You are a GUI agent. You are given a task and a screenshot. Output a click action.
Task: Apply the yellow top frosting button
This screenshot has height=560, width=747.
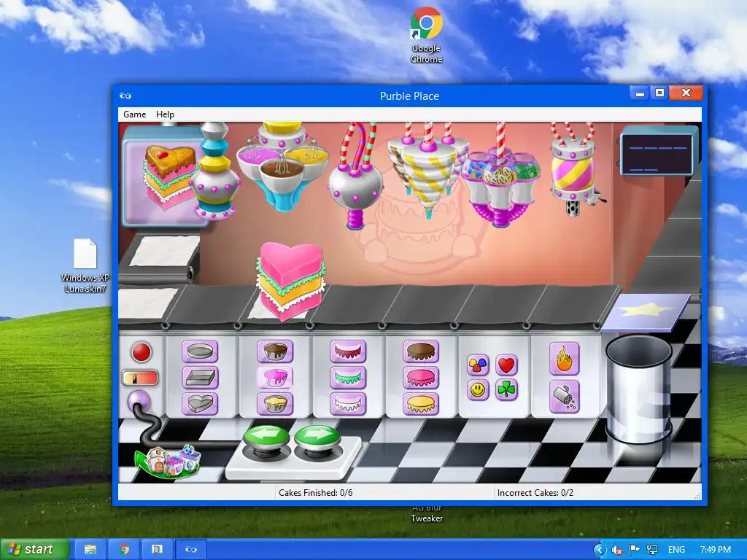pos(421,404)
